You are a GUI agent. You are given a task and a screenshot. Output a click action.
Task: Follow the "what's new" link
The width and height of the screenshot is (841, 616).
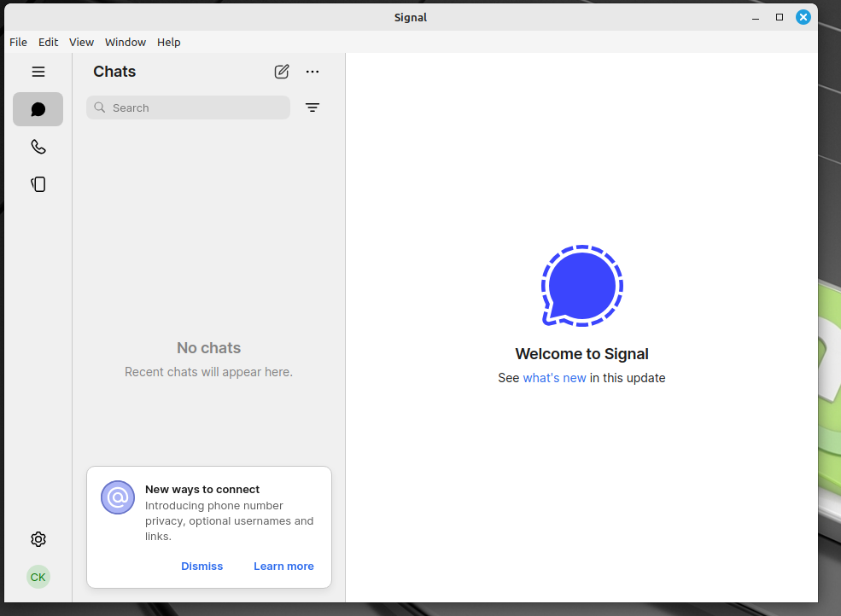pos(554,378)
